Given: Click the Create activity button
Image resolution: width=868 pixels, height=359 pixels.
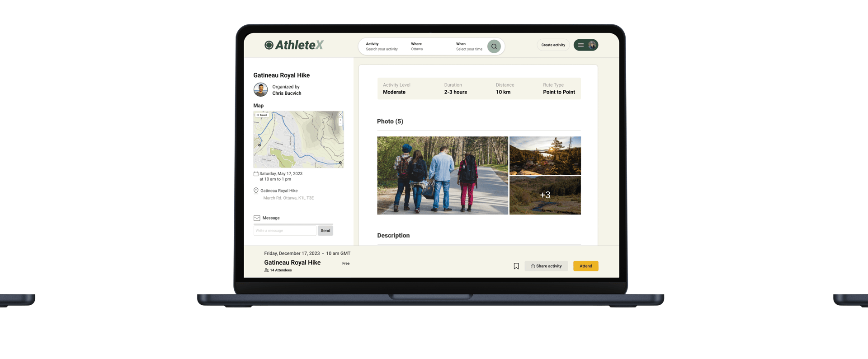Looking at the screenshot, I should tap(553, 45).
